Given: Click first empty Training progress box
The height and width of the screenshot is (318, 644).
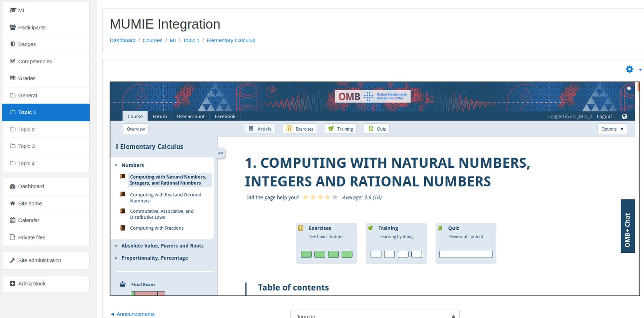Looking at the screenshot, I should 376,254.
